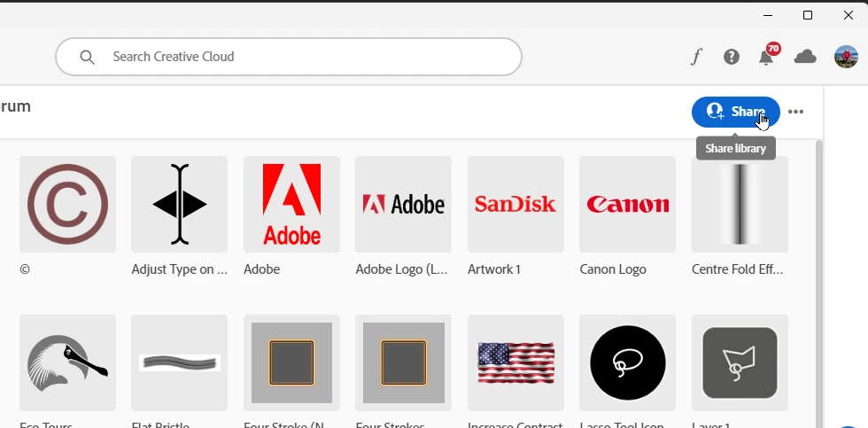Select the Adobe Logo (L...) thumbnail

[x=404, y=205]
